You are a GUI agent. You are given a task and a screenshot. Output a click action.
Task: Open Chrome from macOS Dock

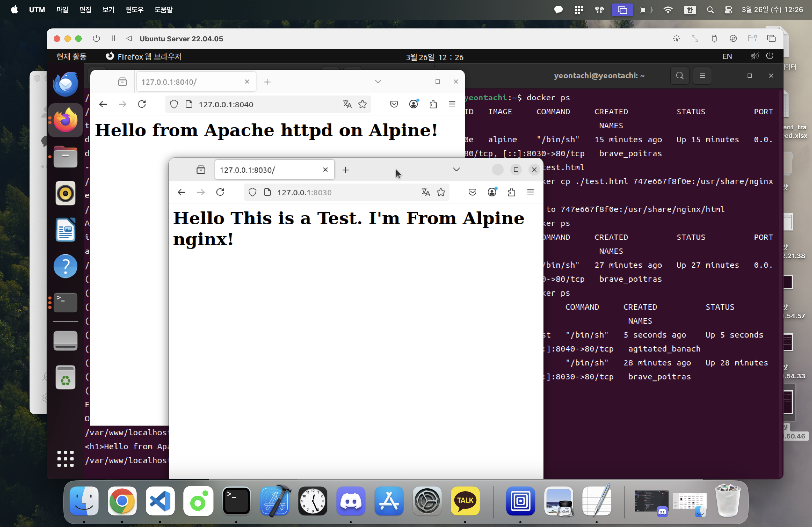(122, 501)
